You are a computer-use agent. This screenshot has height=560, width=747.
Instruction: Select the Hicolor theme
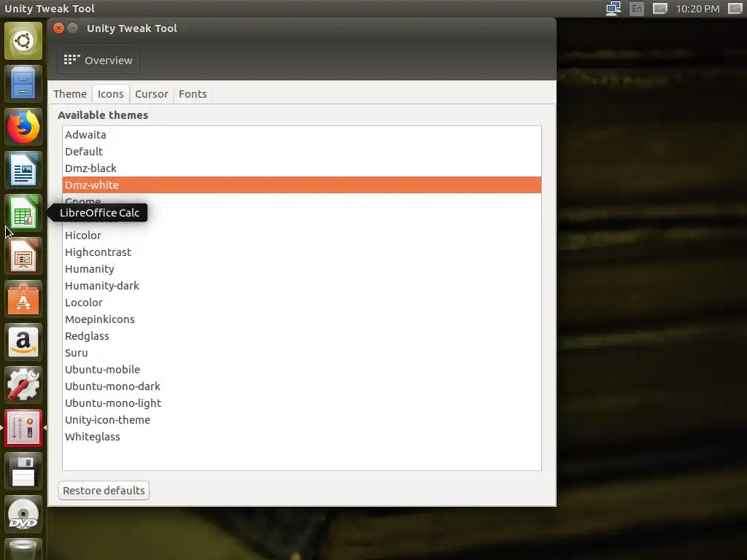point(302,236)
